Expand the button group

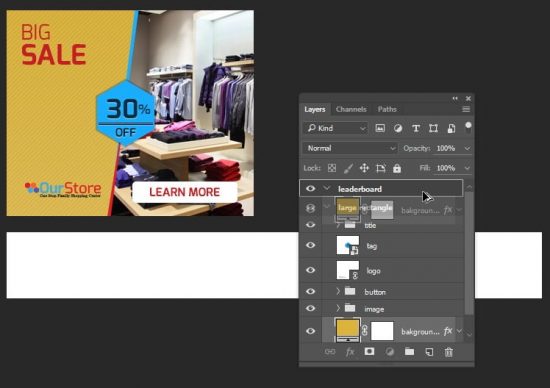pyautogui.click(x=338, y=291)
